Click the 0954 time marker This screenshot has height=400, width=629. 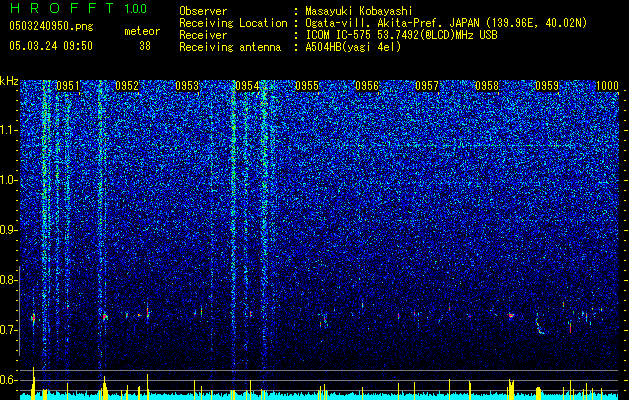pos(247,86)
